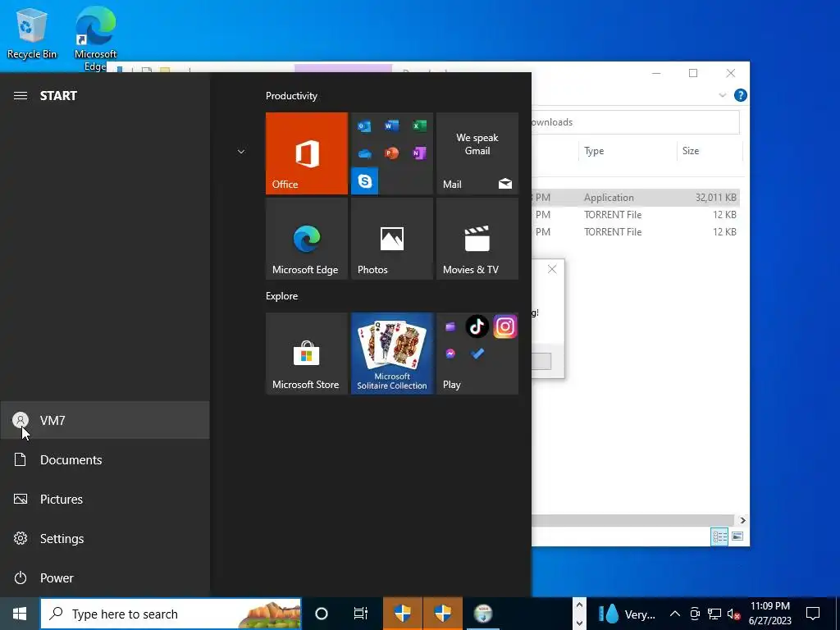Image resolution: width=840 pixels, height=630 pixels.
Task: Open Skype from the Office apps tile
Action: pos(364,181)
